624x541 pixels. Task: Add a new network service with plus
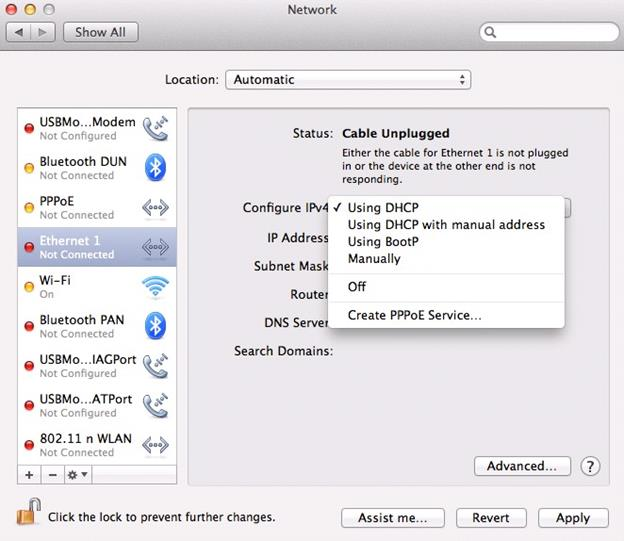[x=28, y=474]
